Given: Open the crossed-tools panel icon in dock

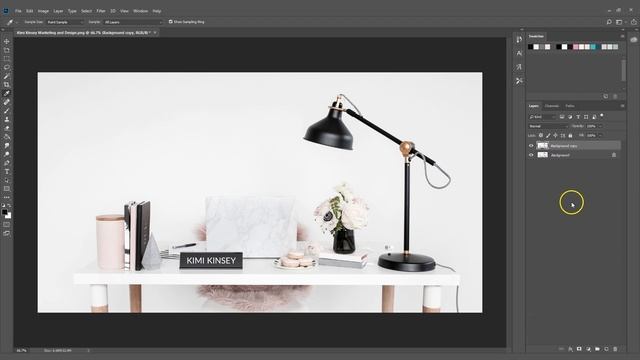Looking at the screenshot, I should pos(519,81).
